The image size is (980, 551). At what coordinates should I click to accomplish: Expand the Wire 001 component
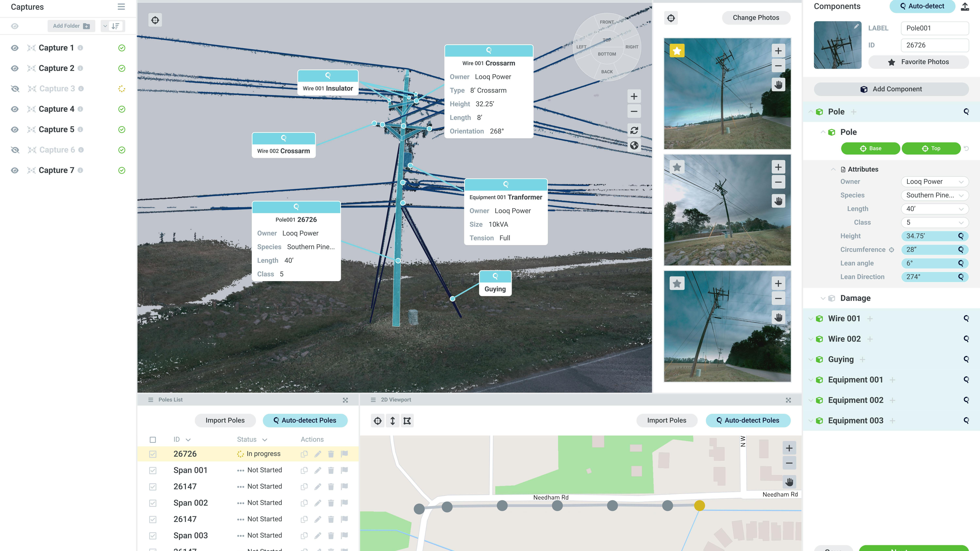coord(811,318)
